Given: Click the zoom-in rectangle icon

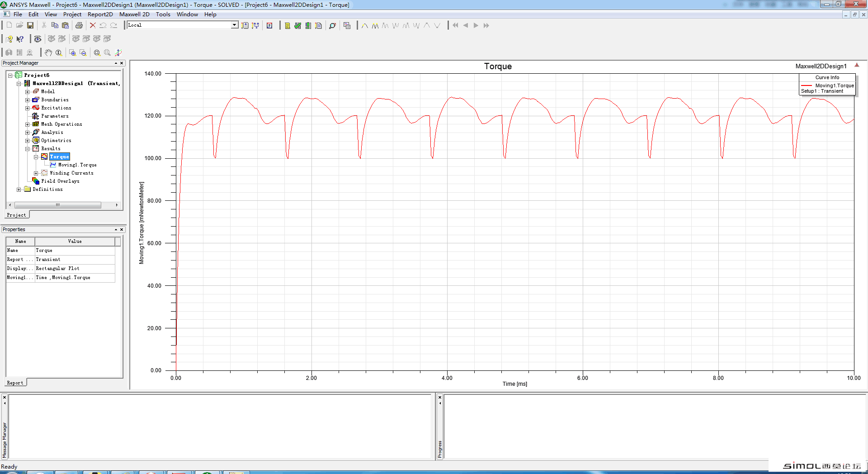Looking at the screenshot, I should tap(72, 52).
